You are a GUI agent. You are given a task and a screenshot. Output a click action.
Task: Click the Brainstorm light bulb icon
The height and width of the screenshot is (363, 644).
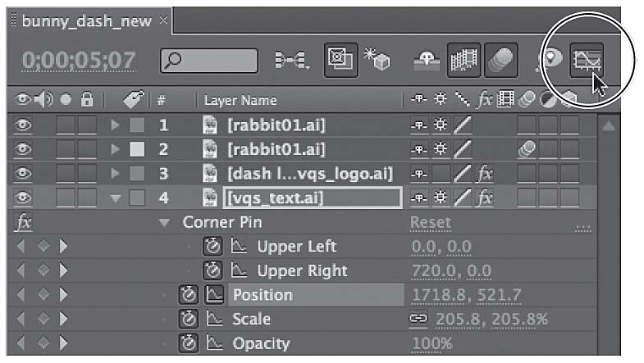click(x=550, y=60)
